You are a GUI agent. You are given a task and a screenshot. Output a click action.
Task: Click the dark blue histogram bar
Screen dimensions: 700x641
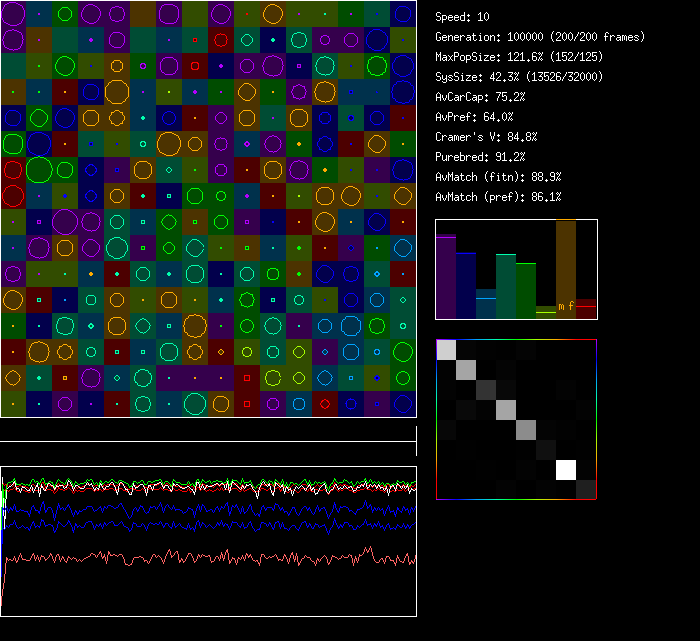[x=466, y=285]
